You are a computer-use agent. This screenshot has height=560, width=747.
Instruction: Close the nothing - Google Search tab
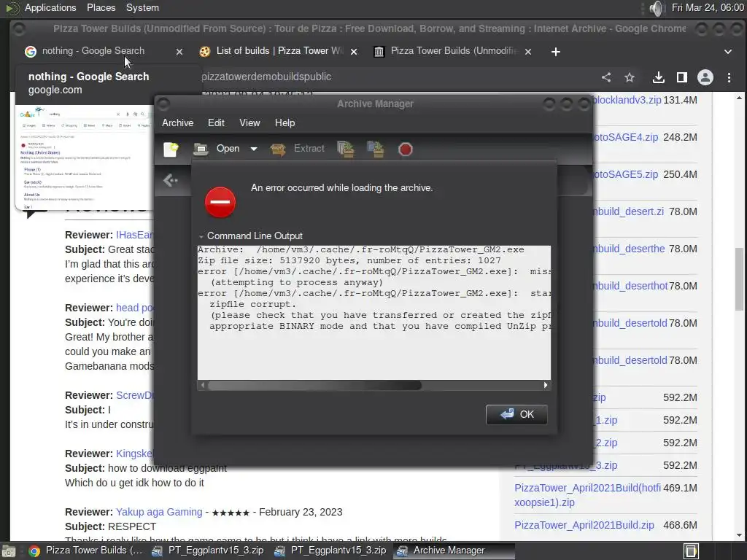(179, 52)
